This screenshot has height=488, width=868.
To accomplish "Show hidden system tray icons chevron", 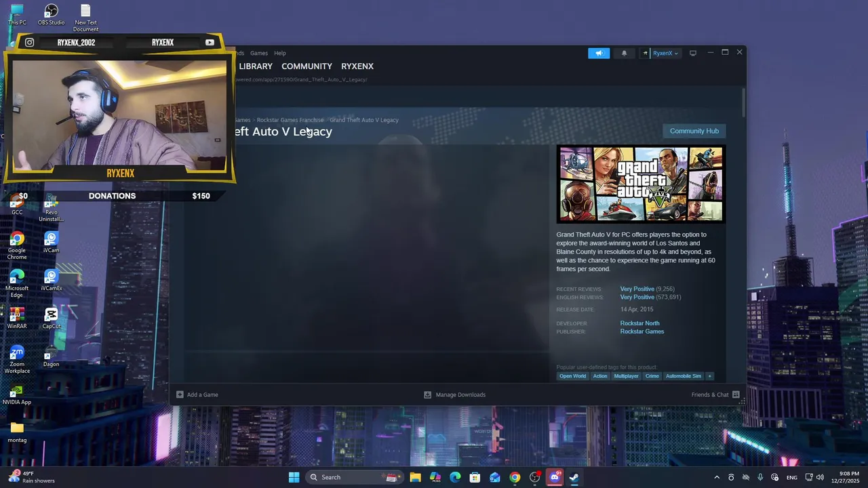I will [717, 477].
